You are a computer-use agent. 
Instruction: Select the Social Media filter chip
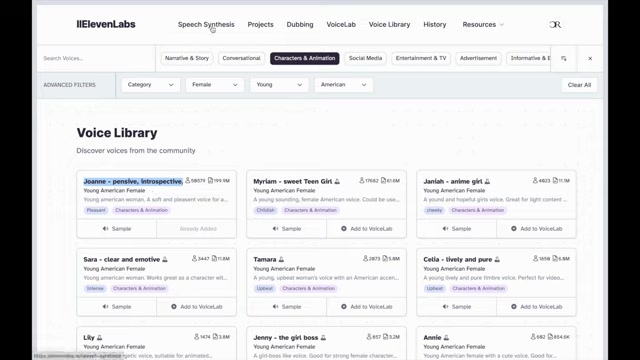pyautogui.click(x=365, y=58)
